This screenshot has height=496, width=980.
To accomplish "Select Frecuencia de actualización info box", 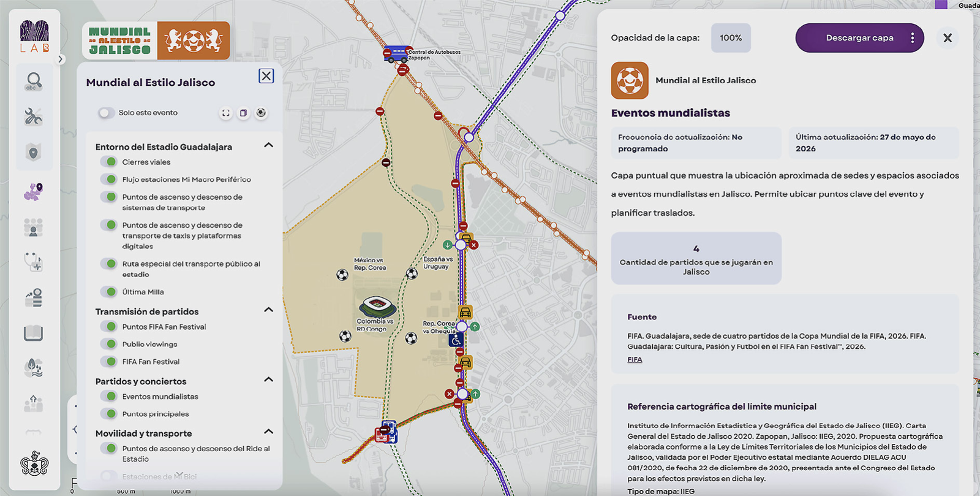I will pyautogui.click(x=696, y=143).
